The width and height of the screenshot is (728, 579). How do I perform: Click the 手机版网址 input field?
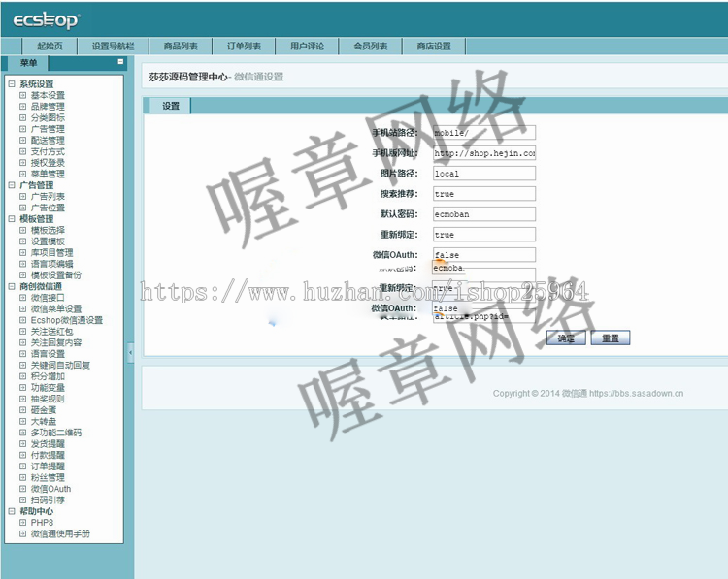pyautogui.click(x=484, y=152)
